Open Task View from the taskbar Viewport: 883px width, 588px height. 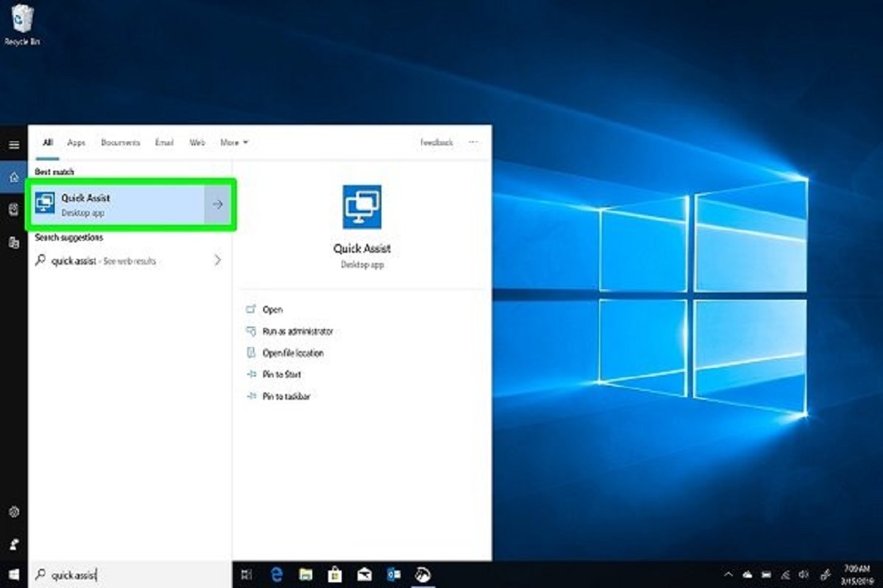(246, 574)
